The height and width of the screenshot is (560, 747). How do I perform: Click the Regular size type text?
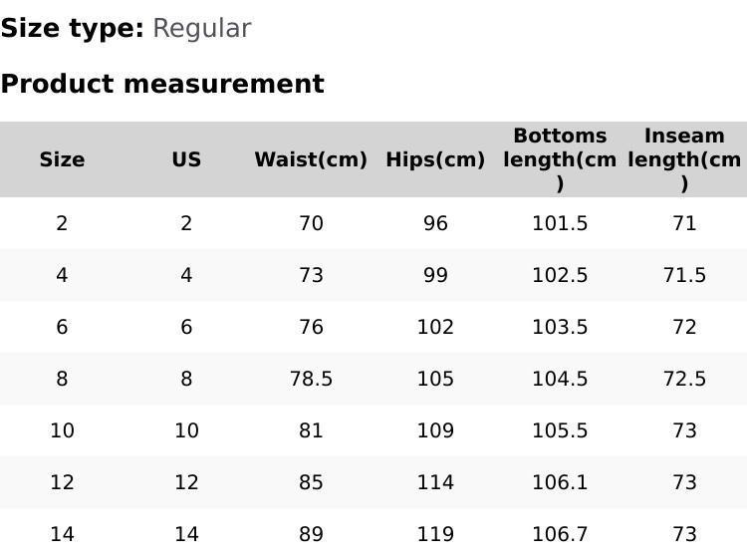tap(202, 28)
